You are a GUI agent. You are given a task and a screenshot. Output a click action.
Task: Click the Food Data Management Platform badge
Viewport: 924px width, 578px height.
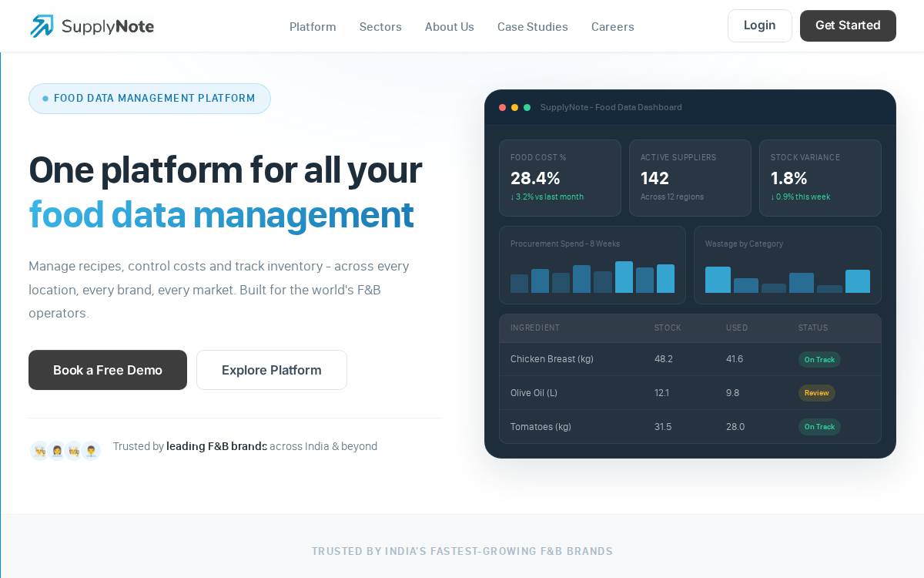(149, 99)
